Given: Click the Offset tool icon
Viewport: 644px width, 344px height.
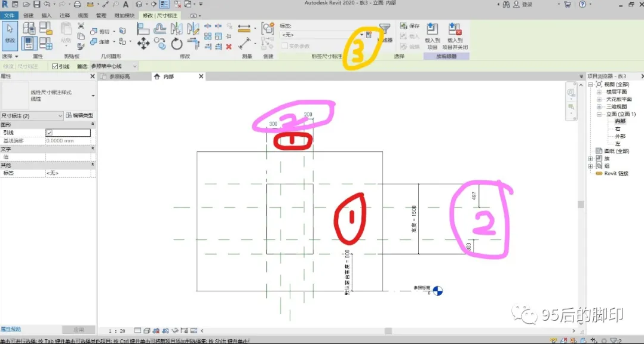Looking at the screenshot, I should click(160, 29).
